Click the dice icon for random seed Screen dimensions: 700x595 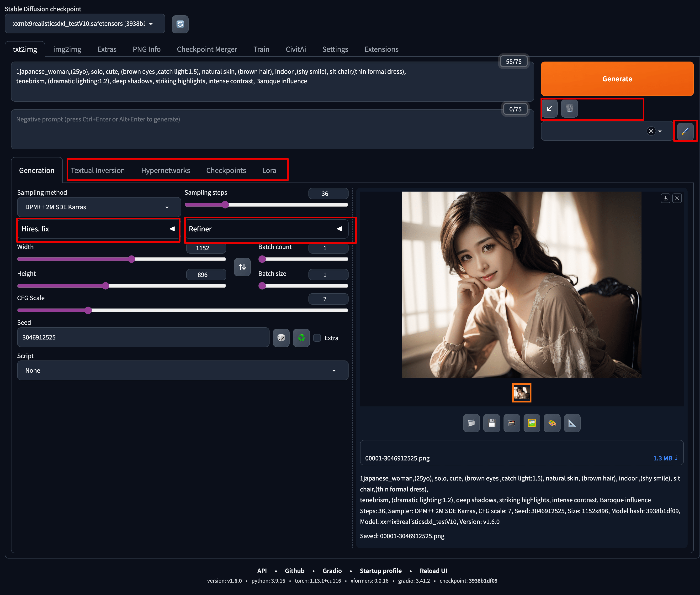[281, 338]
